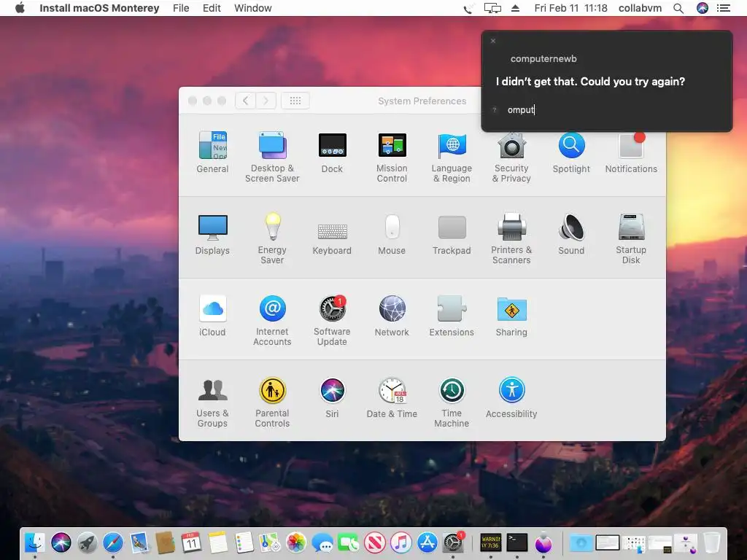Viewport: 747px width, 560px height.
Task: Close the Siri response panel
Action: click(x=493, y=41)
